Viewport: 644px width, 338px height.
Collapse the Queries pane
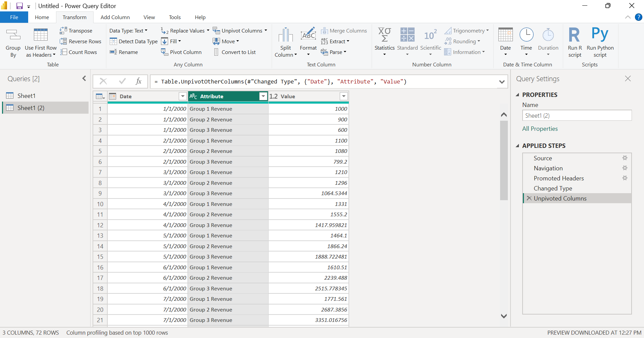(x=84, y=78)
